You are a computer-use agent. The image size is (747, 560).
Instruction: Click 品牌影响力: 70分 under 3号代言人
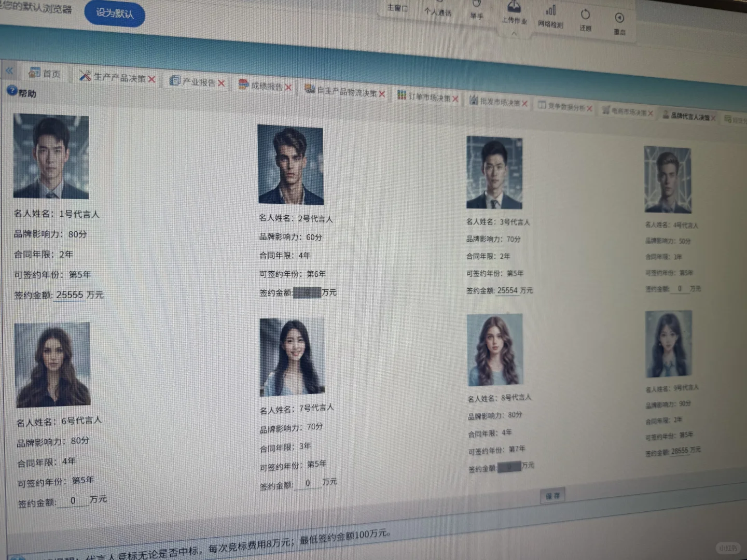click(493, 239)
